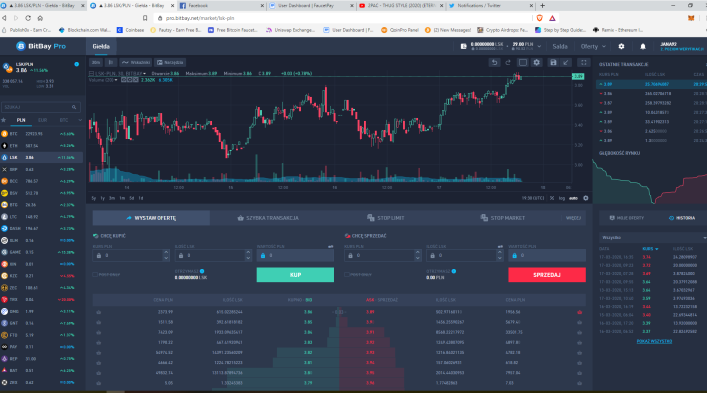The height and width of the screenshot is (393, 710).
Task: Expand the Oferty dropdown menu
Action: click(x=593, y=46)
